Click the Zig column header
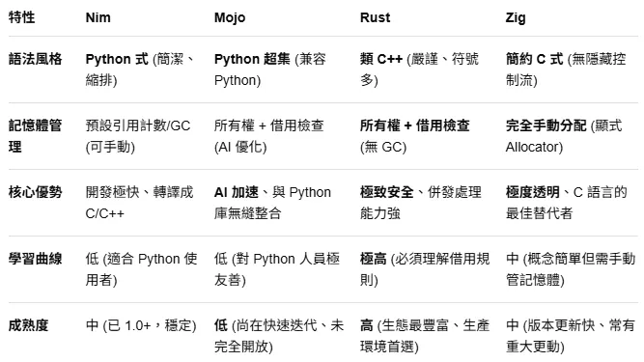 516,17
